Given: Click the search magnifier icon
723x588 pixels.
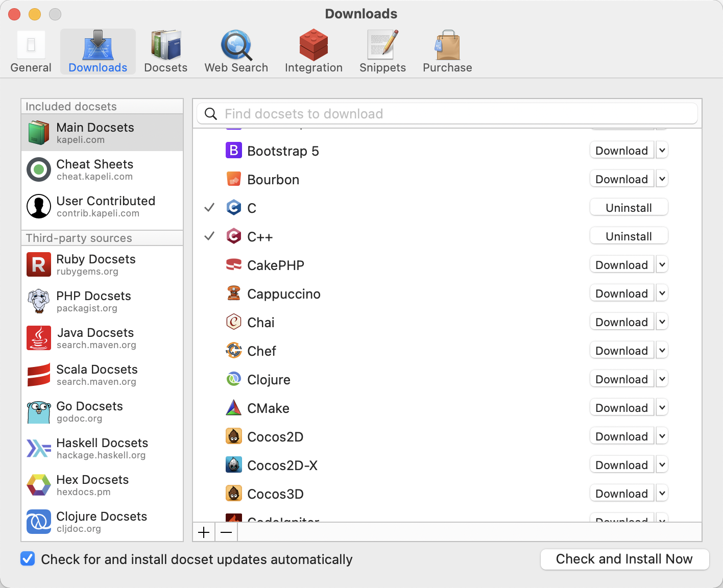Looking at the screenshot, I should point(211,113).
